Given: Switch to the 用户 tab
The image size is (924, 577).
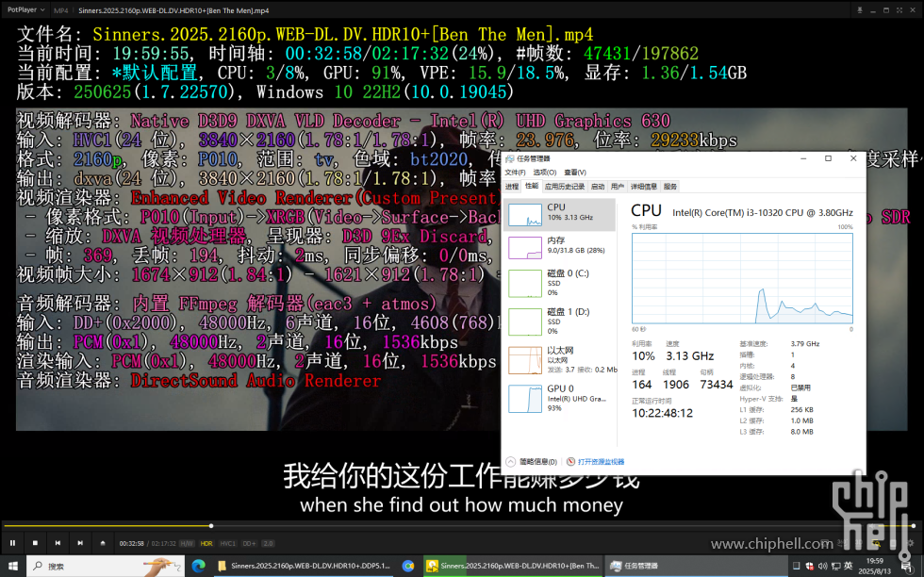Looking at the screenshot, I should coord(617,187).
